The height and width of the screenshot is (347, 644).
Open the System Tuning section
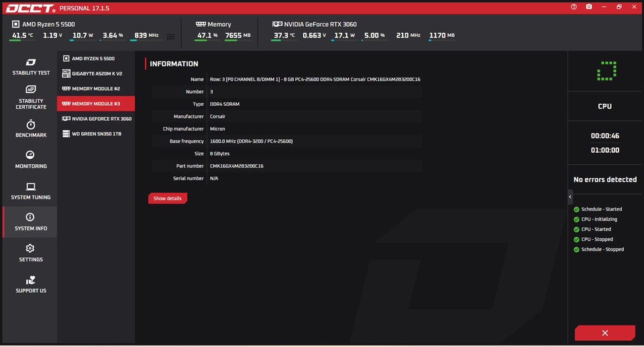[31, 191]
